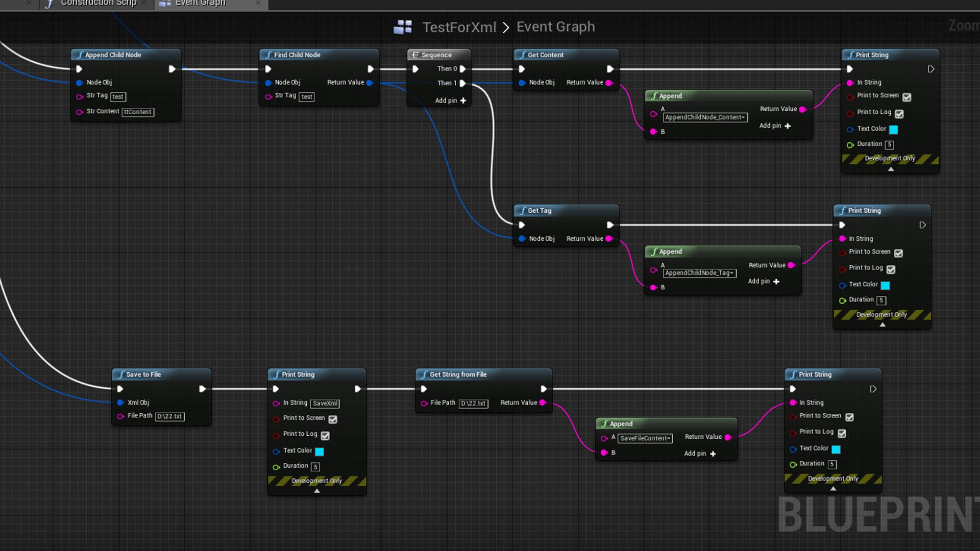Collapse top-right Print String advanced arrow
Viewport: 980px width, 551px height.
point(891,169)
